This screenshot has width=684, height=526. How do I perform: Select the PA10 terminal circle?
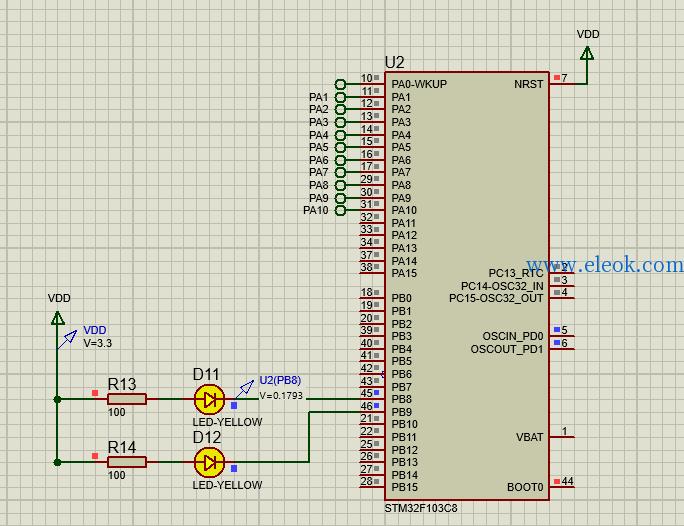[x=340, y=211]
